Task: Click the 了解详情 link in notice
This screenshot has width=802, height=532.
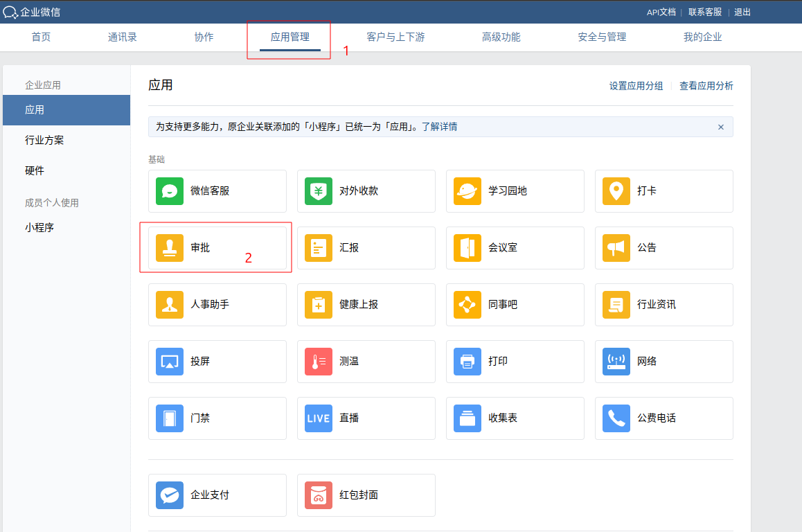Action: (x=439, y=127)
